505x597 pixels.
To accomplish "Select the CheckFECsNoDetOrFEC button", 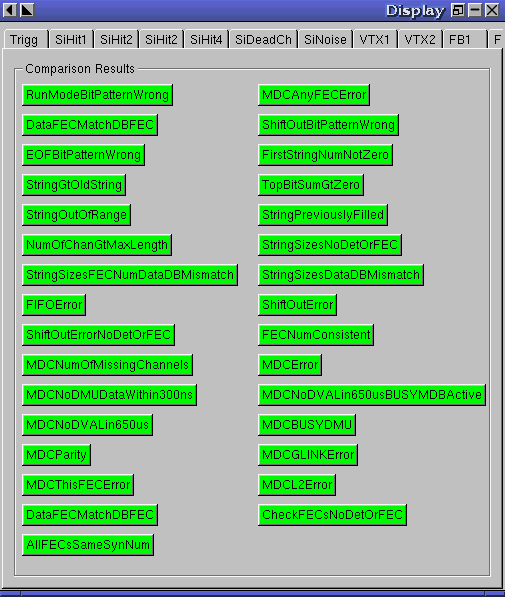I will click(332, 515).
